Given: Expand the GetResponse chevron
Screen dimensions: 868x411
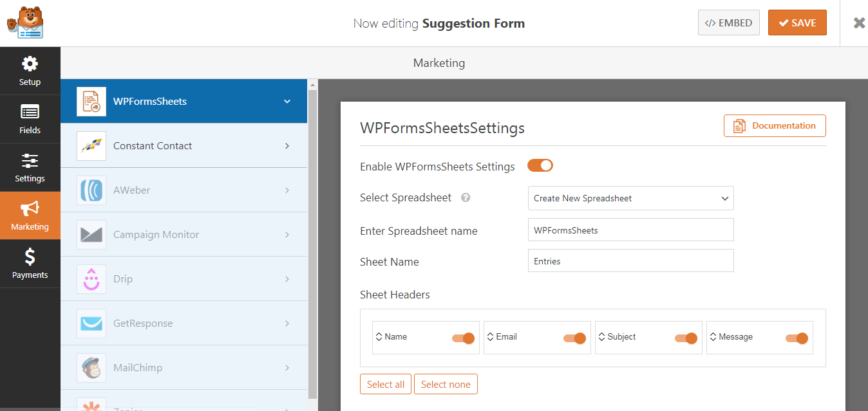Looking at the screenshot, I should (x=287, y=324).
